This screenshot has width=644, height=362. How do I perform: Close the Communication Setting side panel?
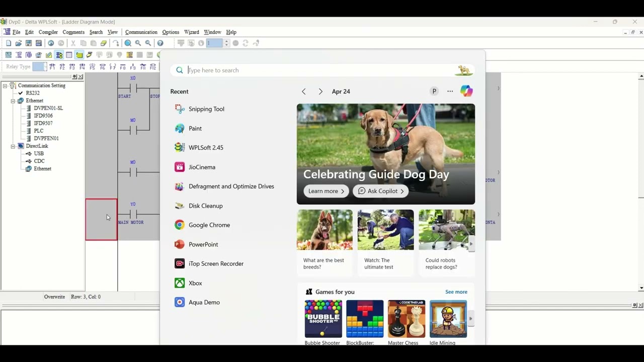80,77
